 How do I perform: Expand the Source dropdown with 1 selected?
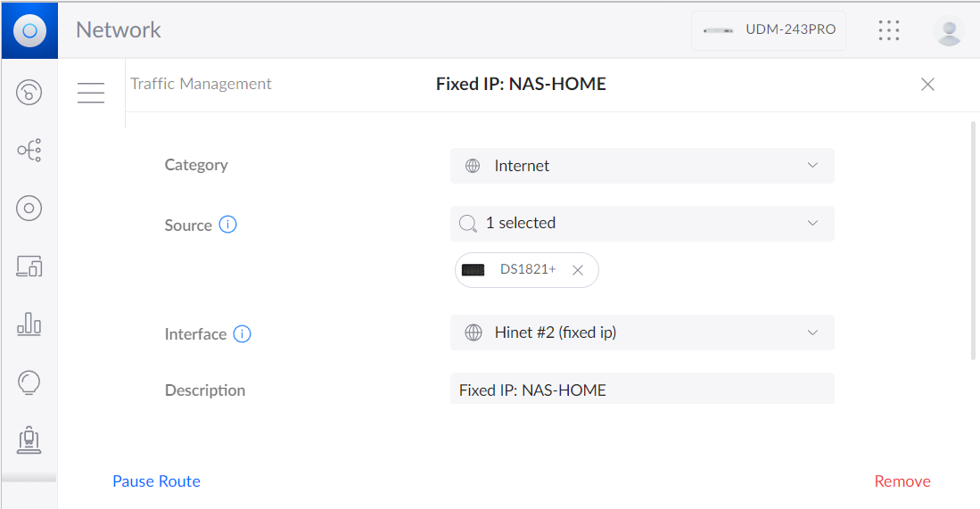pos(642,223)
